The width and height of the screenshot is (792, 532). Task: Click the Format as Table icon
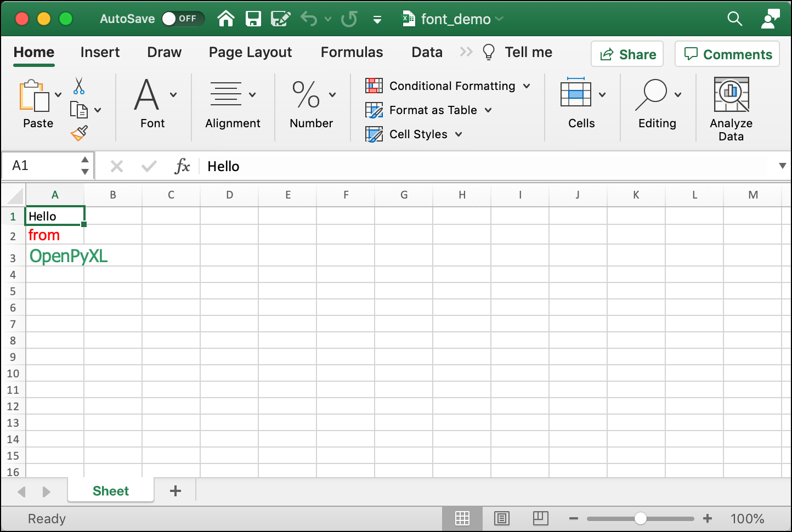375,110
